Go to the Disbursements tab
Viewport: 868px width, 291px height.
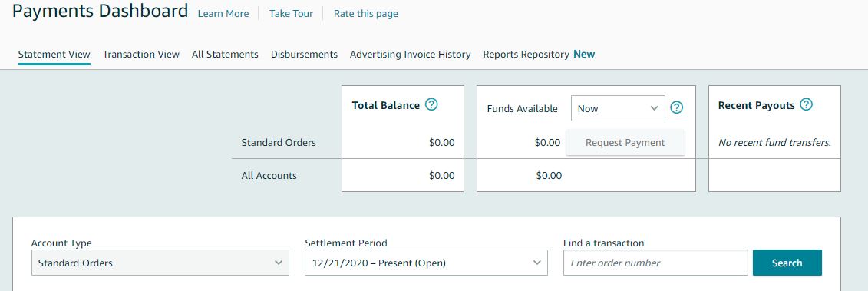point(304,55)
